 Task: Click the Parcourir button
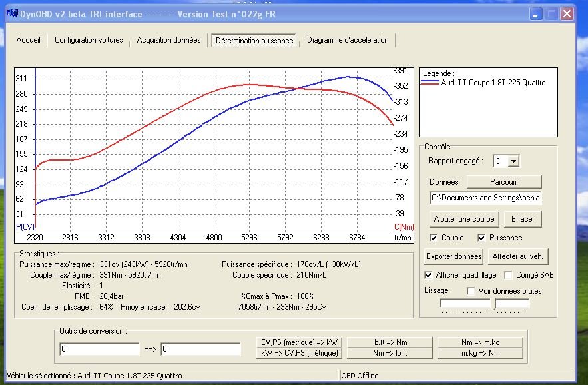(x=504, y=182)
